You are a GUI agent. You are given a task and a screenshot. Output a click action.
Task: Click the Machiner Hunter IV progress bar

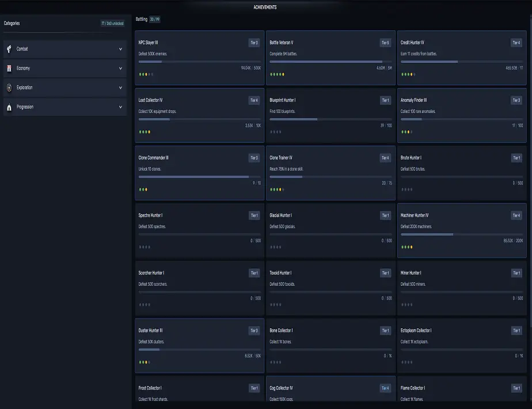(462, 234)
